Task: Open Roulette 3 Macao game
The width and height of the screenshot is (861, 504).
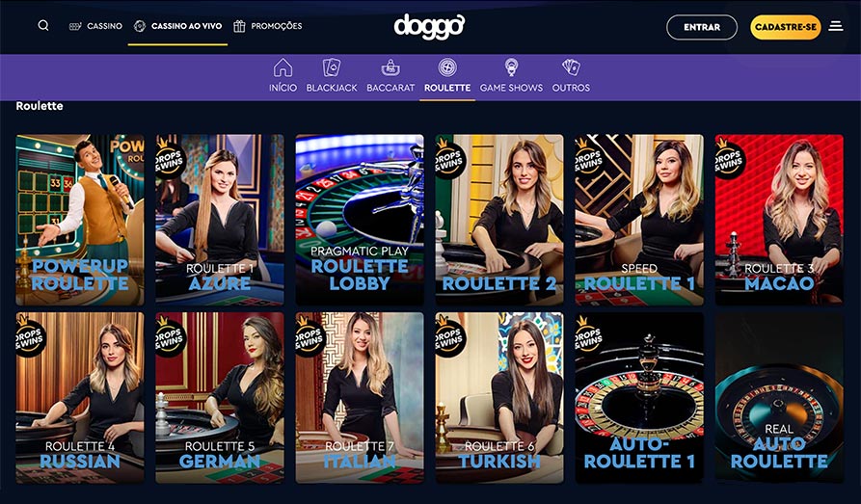Action: (779, 220)
